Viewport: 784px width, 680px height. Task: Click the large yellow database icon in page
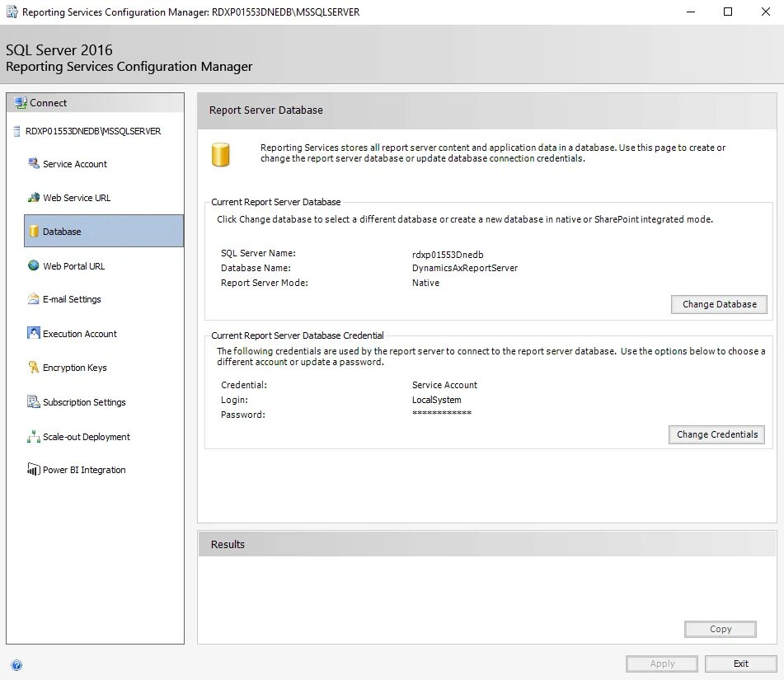tap(220, 154)
